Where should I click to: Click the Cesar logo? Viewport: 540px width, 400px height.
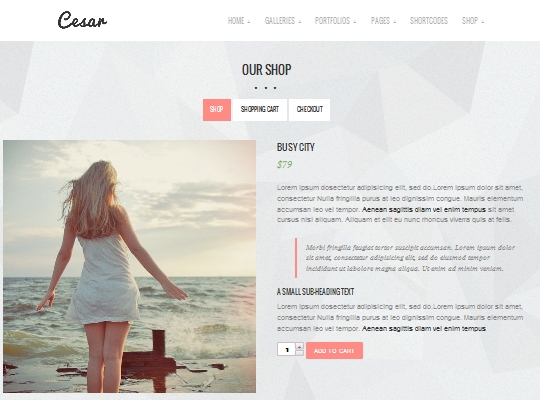[x=82, y=20]
